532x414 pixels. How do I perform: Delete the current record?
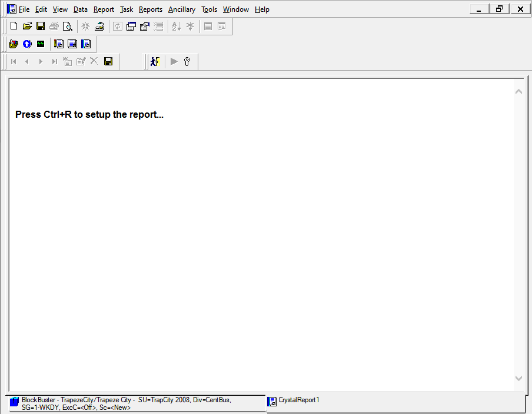click(93, 61)
